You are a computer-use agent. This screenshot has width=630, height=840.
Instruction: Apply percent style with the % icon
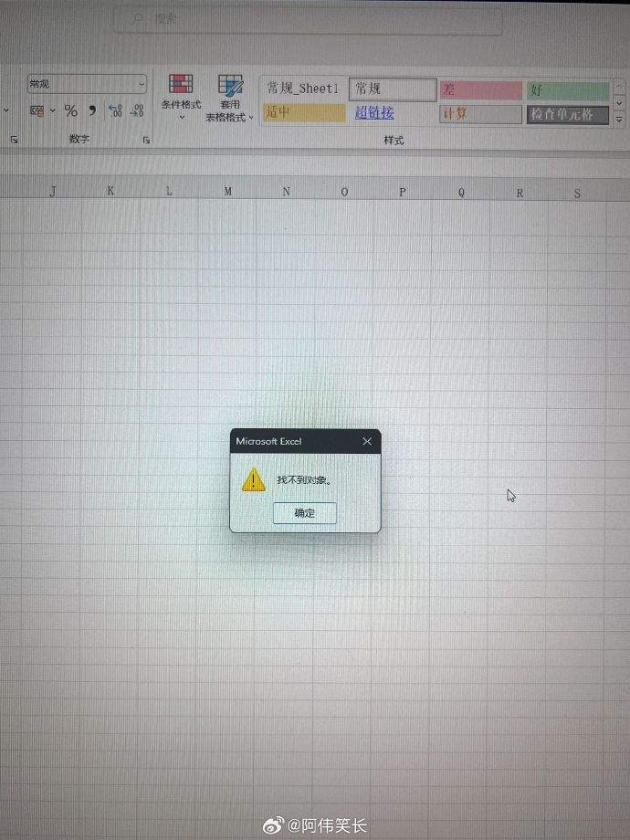70,111
